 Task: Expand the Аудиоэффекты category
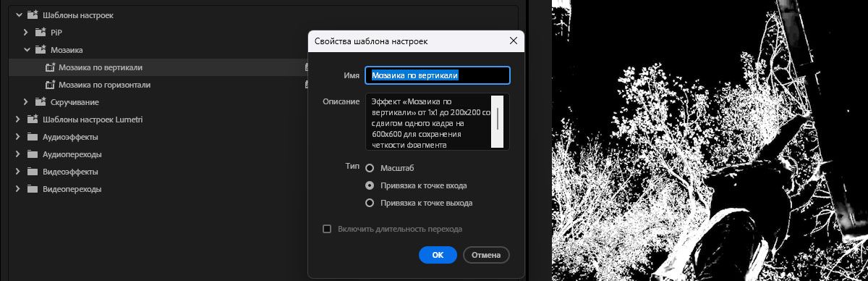[19, 137]
